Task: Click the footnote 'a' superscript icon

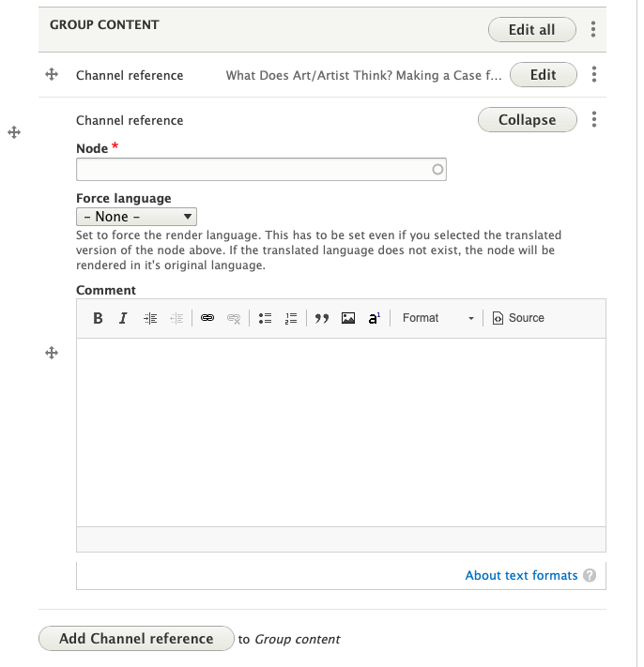Action: point(373,318)
